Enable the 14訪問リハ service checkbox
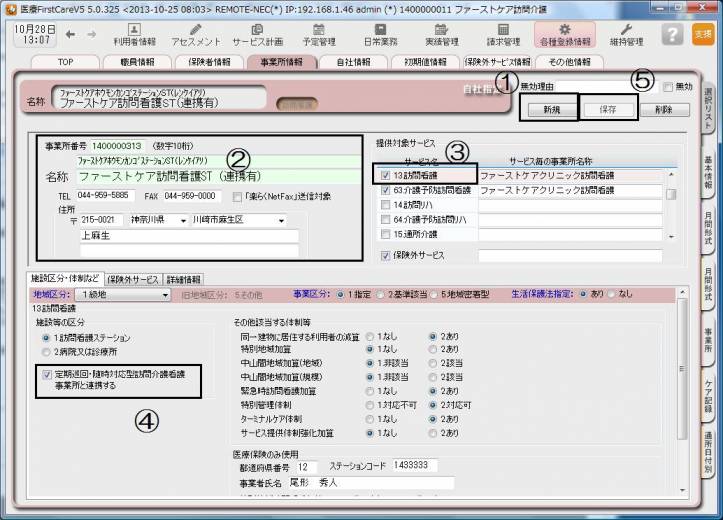The height and width of the screenshot is (520, 723). 385,204
